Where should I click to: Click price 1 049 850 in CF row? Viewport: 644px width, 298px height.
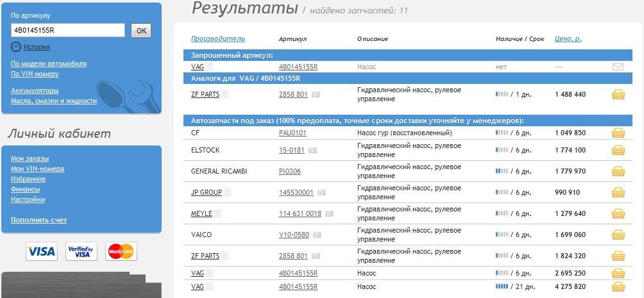click(570, 133)
